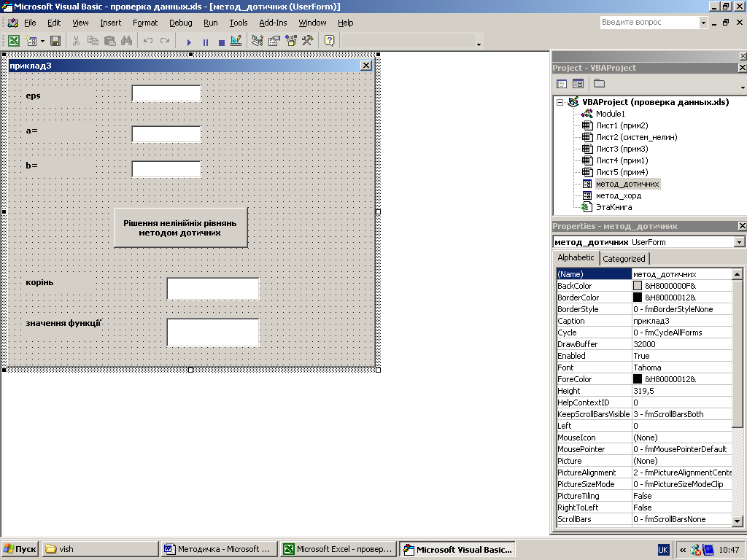Switch to the Categorized properties tab
This screenshot has width=747, height=560.
coord(624,259)
